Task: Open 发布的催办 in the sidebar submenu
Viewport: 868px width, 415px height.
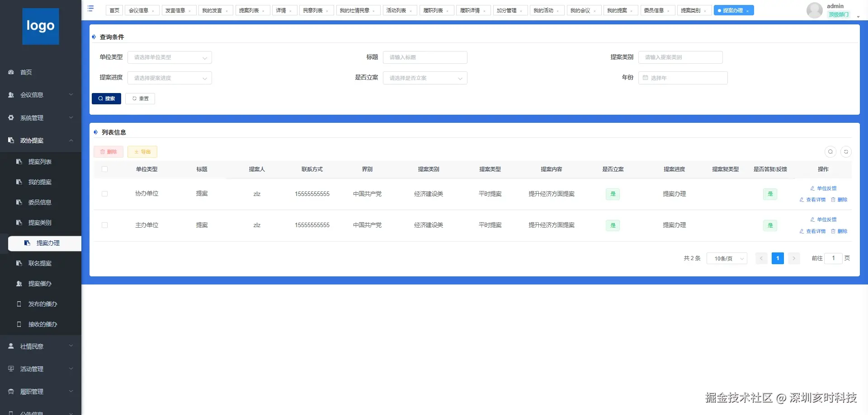Action: pyautogui.click(x=41, y=304)
